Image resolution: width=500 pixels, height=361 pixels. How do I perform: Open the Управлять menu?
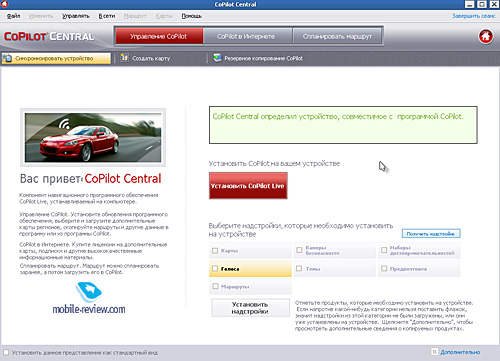pyautogui.click(x=76, y=16)
